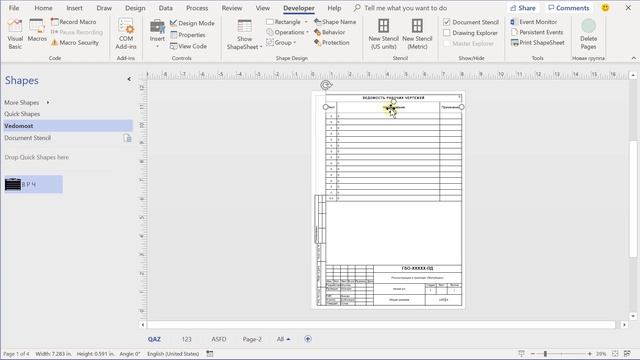Switch to the Data ribbon tab
Viewport: 640px width, 360px height.
165,8
